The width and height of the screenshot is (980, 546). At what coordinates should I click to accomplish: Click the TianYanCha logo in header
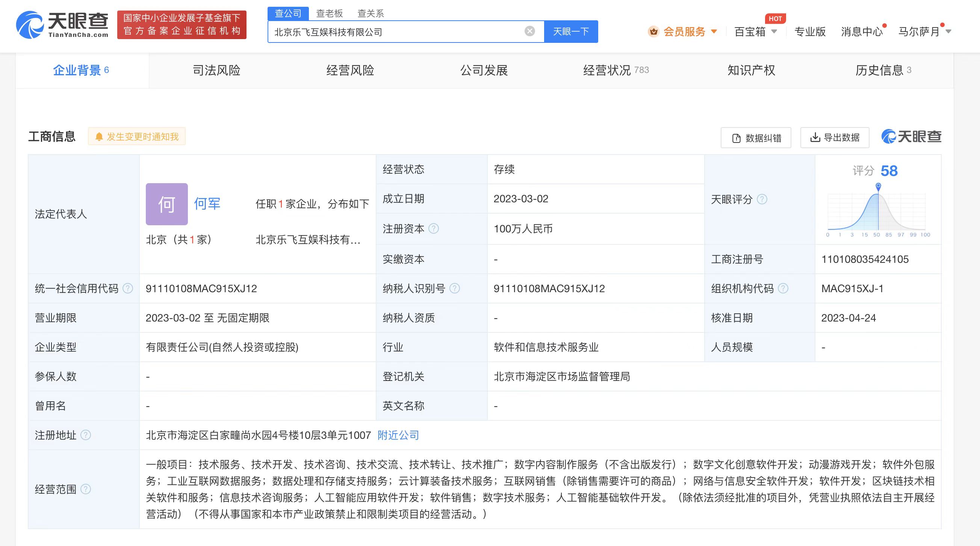(62, 25)
